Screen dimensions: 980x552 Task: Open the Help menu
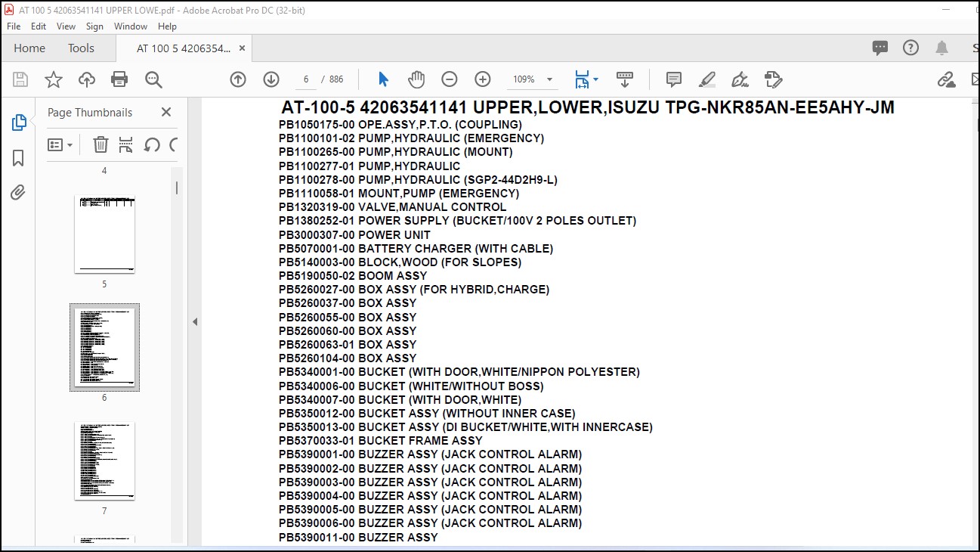point(167,26)
